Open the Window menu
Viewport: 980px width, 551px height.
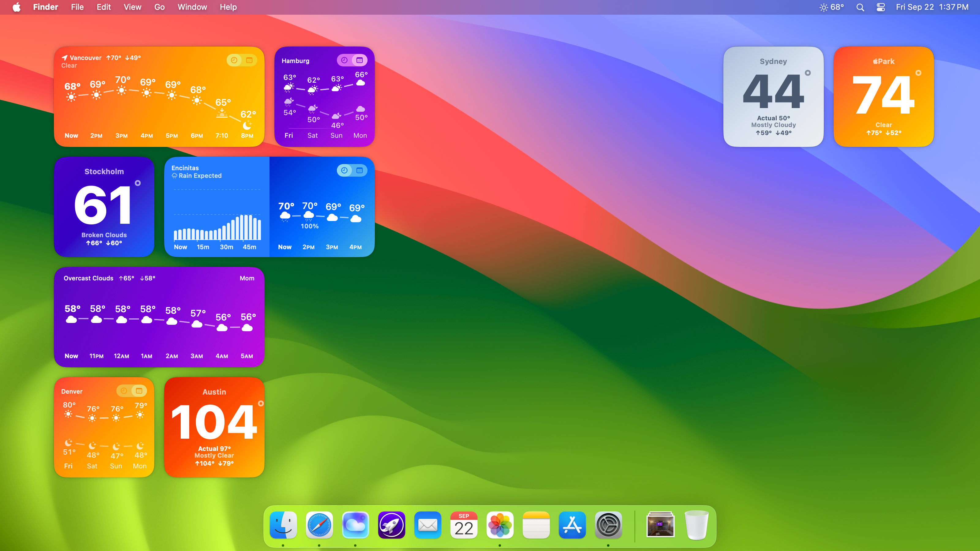coord(192,7)
